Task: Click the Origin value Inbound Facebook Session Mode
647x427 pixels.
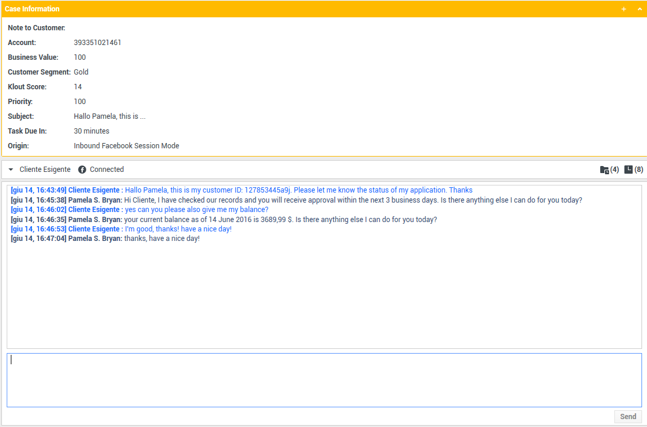Action: pos(126,146)
